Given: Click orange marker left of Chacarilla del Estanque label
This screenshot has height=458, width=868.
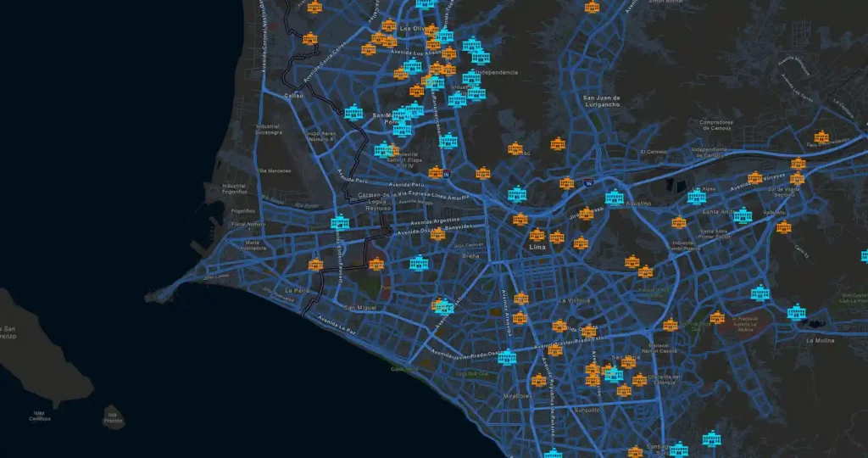Looking at the screenshot, I should pos(639,380).
